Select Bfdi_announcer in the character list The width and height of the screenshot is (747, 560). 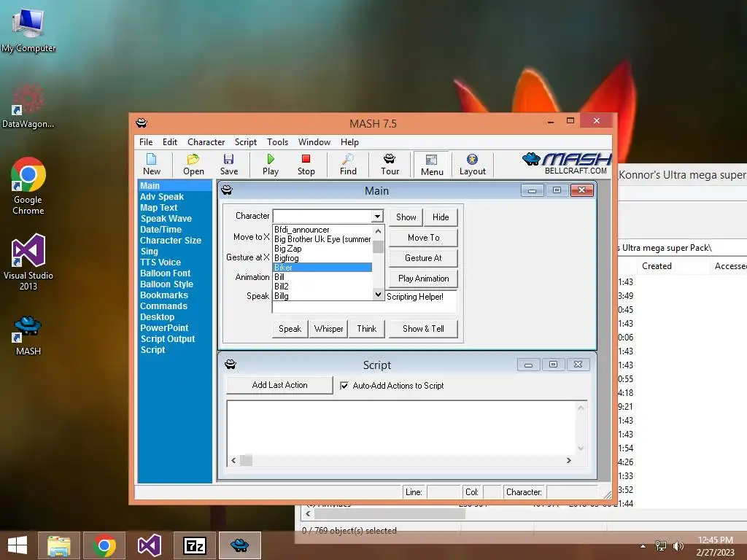point(322,230)
